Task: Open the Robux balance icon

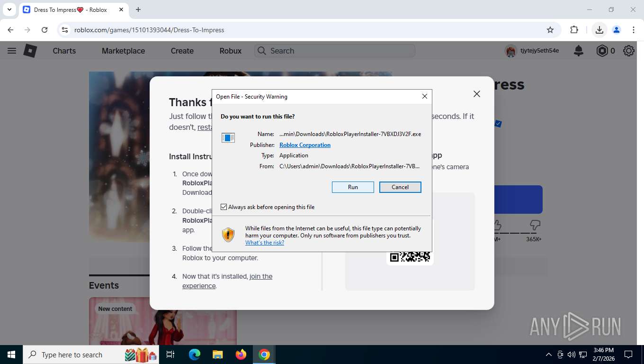Action: coord(602,51)
